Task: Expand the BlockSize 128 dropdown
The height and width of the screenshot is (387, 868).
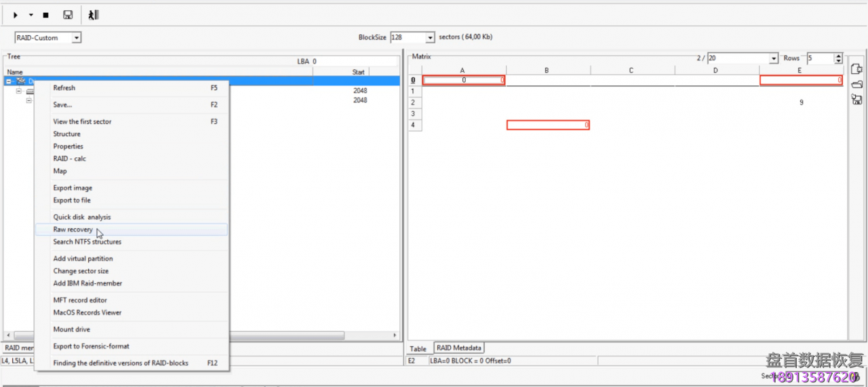Action: click(430, 38)
